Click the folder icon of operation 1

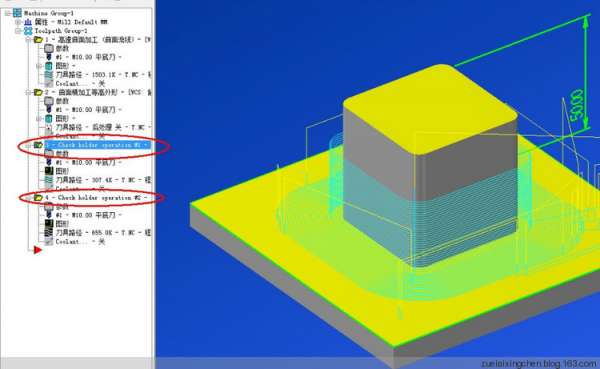coord(38,40)
